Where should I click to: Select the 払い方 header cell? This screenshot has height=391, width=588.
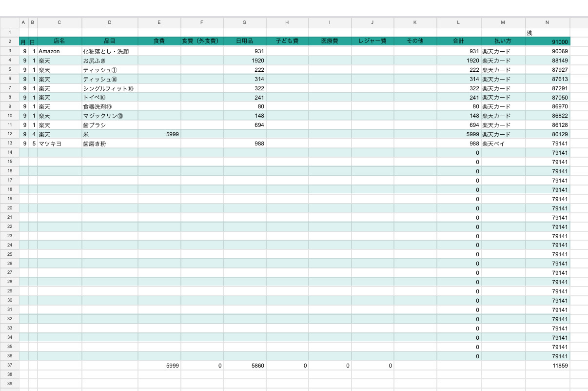click(503, 41)
